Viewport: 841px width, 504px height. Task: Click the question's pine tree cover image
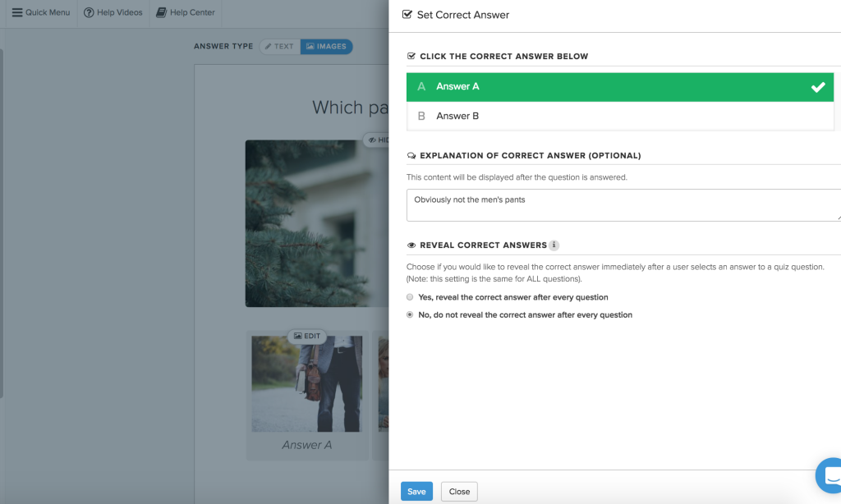(x=317, y=223)
